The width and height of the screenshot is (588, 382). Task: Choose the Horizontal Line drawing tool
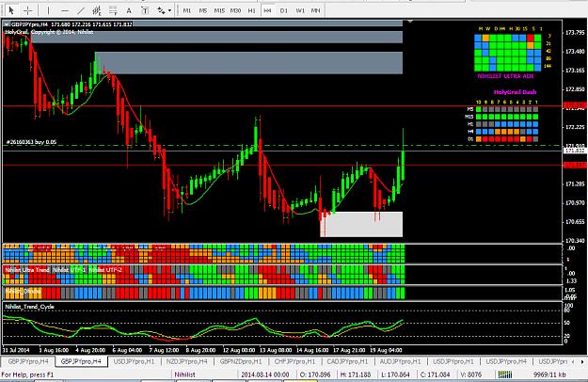click(x=65, y=10)
